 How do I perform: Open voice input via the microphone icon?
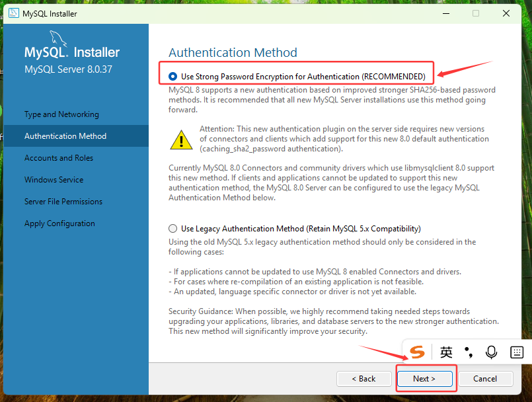(491, 352)
